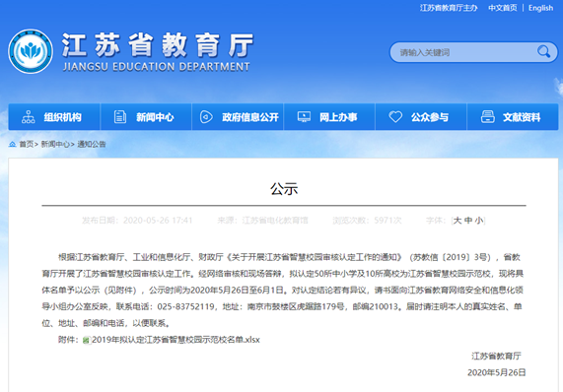563x392 pixels.
Task: Open 通知公告 breadcrumb link
Action: click(92, 144)
